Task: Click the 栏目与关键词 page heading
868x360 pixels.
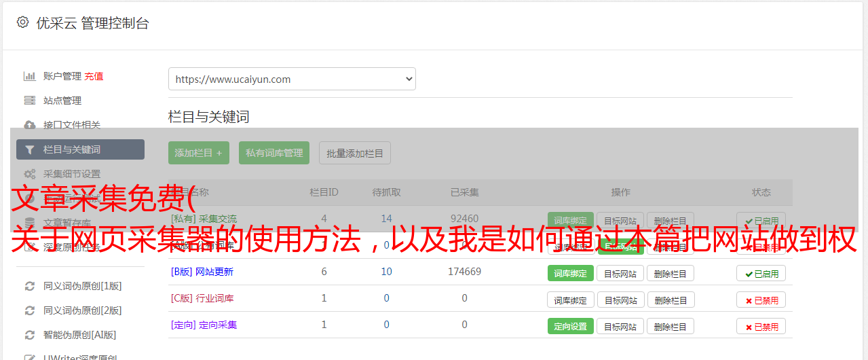Action: click(209, 117)
